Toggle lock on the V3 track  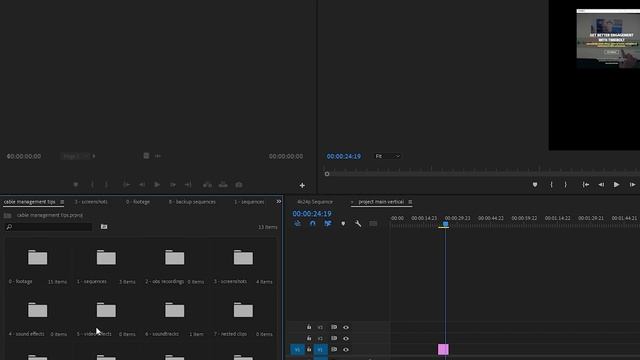(x=309, y=327)
